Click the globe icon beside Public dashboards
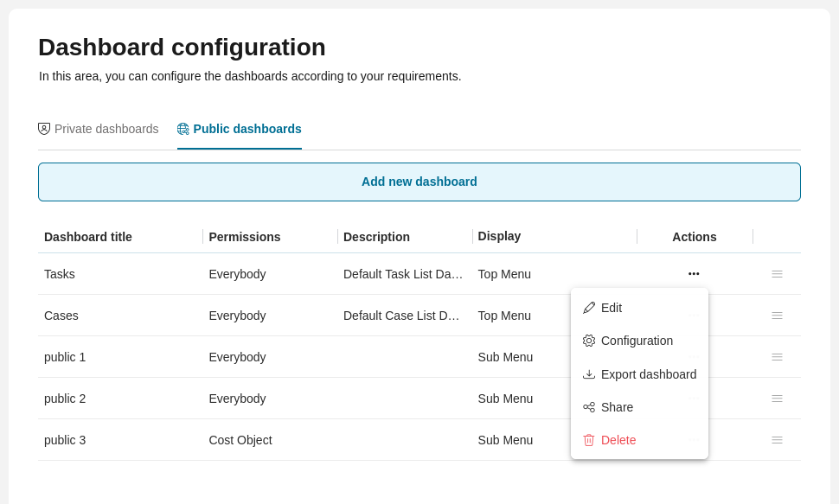This screenshot has height=504, width=839. tap(183, 128)
